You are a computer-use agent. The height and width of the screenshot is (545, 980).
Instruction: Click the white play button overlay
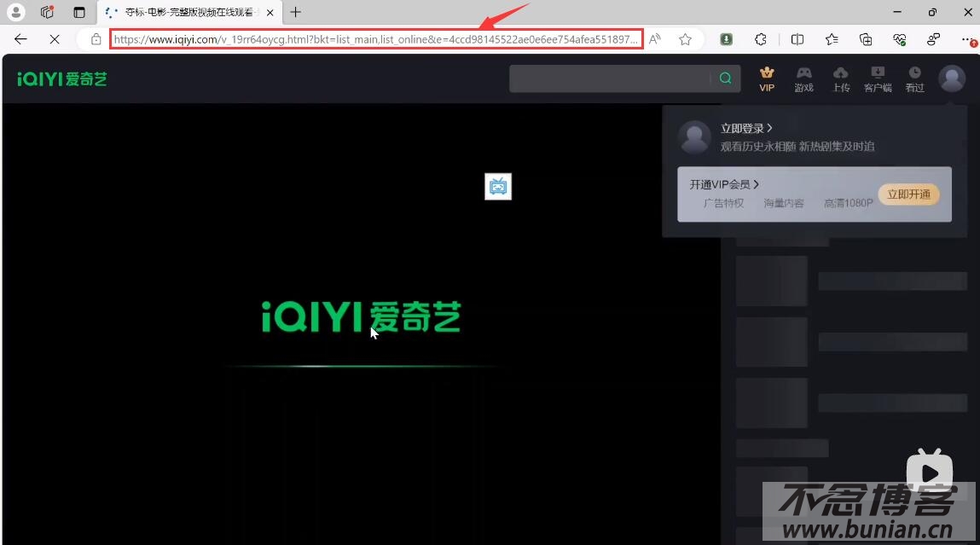point(929,471)
